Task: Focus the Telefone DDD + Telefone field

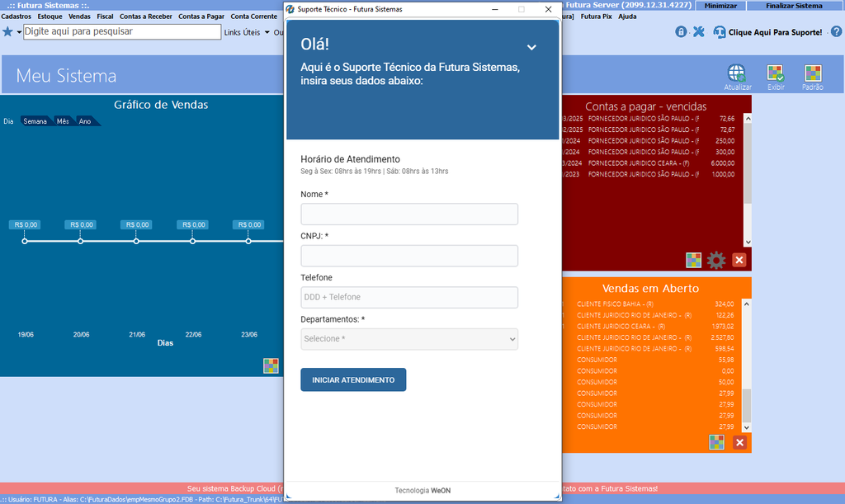Action: 409,297
